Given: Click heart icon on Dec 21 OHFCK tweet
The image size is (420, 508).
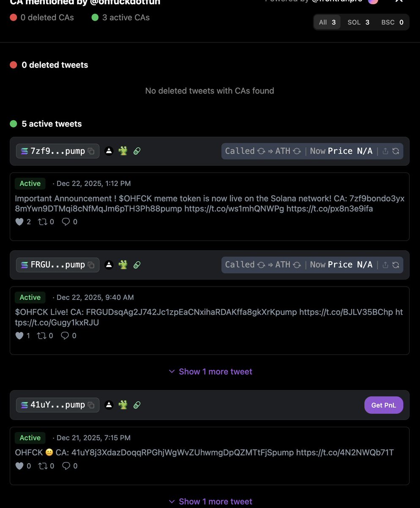Looking at the screenshot, I should click(x=19, y=466).
